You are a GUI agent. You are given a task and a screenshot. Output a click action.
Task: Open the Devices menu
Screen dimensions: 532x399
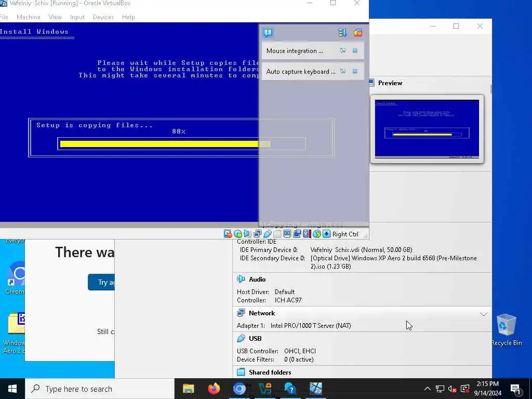click(103, 17)
